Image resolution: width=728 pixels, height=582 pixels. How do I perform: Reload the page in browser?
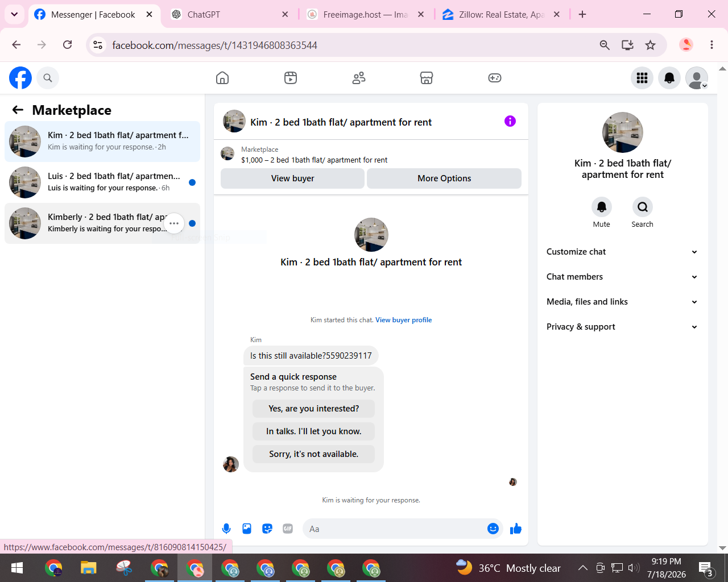(68, 45)
